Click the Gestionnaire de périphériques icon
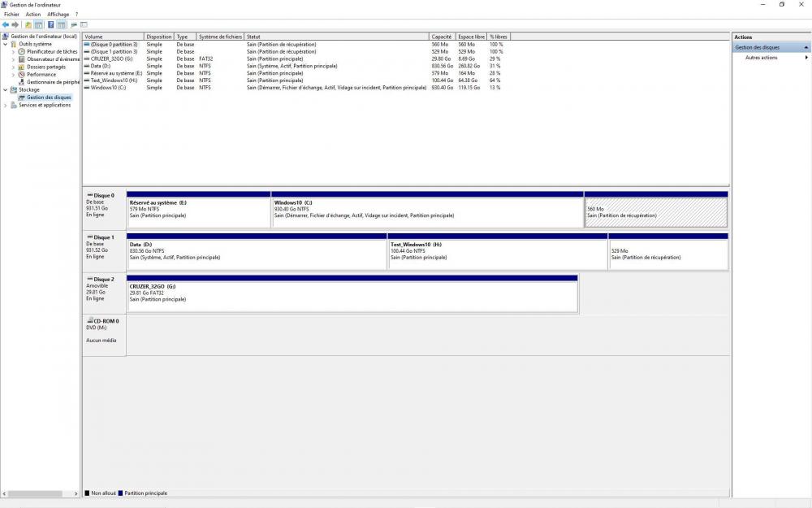The width and height of the screenshot is (812, 508). pos(21,82)
